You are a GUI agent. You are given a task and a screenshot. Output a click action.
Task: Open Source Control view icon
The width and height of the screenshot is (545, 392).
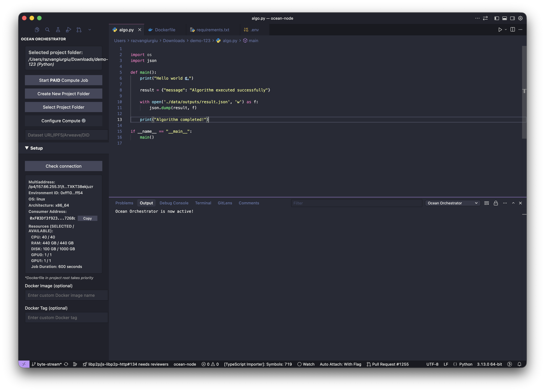tap(79, 29)
